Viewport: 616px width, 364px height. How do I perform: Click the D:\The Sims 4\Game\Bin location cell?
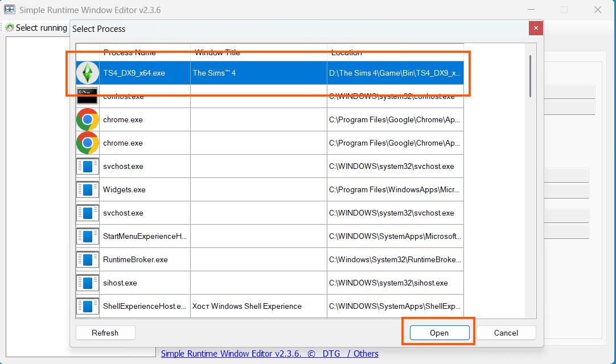pyautogui.click(x=395, y=73)
